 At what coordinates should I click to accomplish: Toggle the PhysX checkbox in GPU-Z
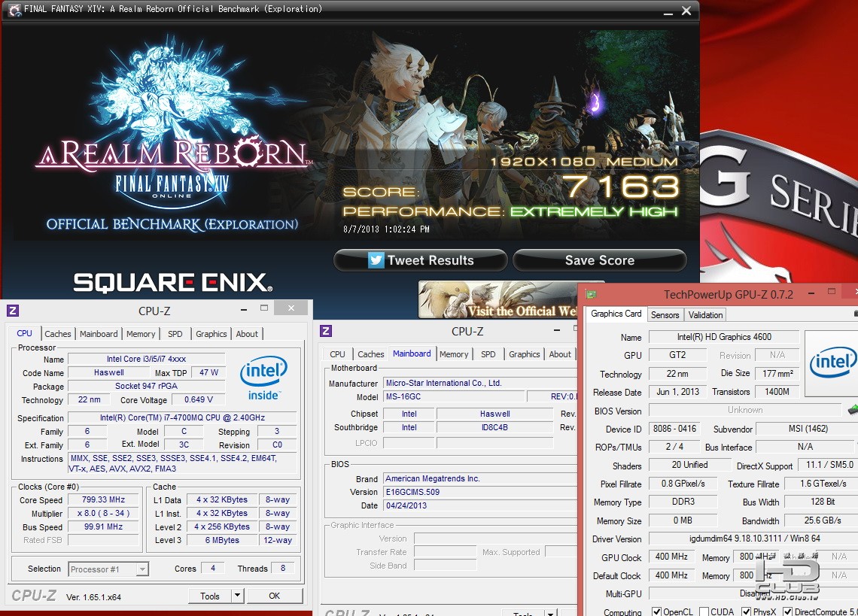pos(747,611)
